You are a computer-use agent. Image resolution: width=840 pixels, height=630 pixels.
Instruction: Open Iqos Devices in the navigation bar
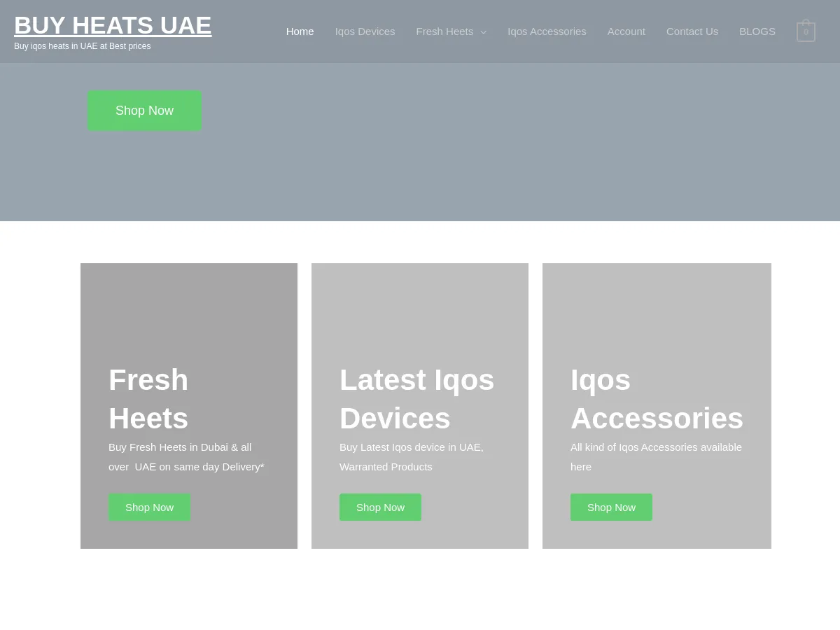coord(365,31)
